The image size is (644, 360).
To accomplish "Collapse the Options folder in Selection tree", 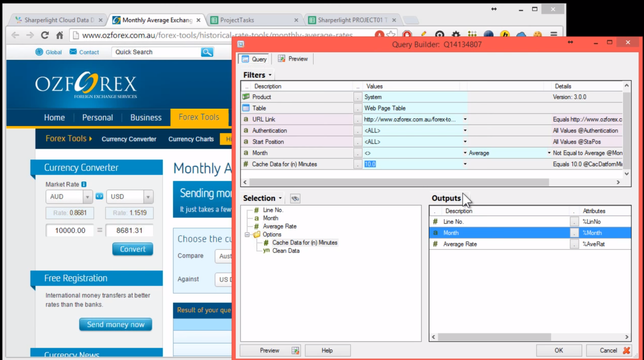I will click(247, 235).
